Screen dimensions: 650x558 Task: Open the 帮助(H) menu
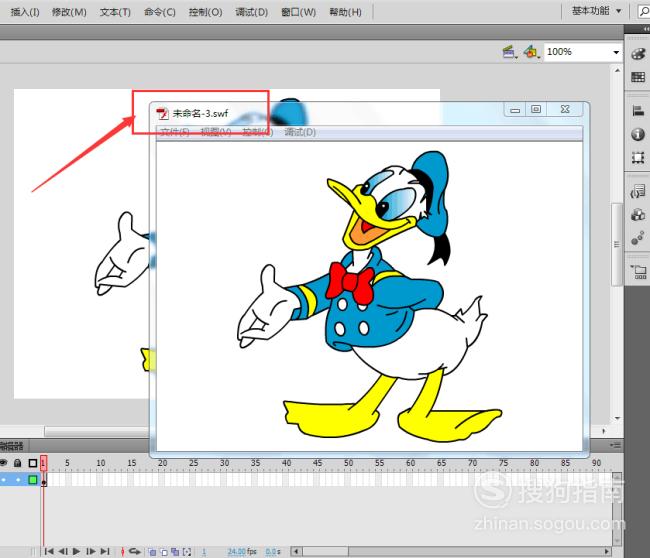pos(345,12)
